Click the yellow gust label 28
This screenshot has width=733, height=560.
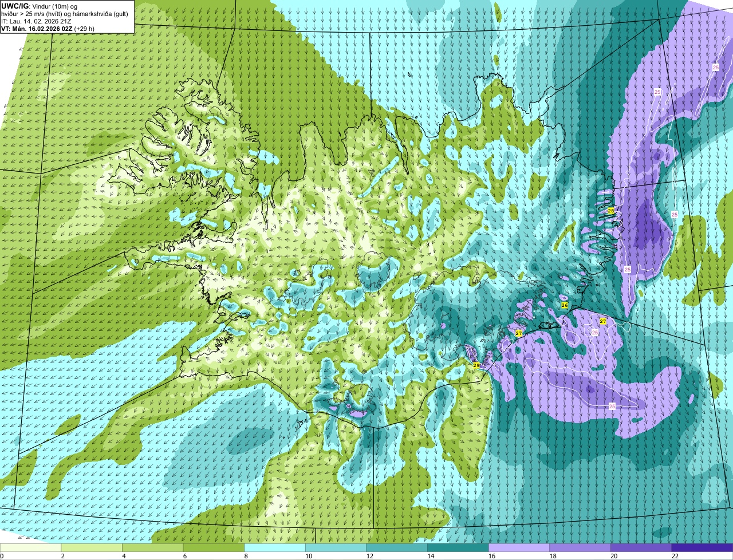tap(611, 211)
